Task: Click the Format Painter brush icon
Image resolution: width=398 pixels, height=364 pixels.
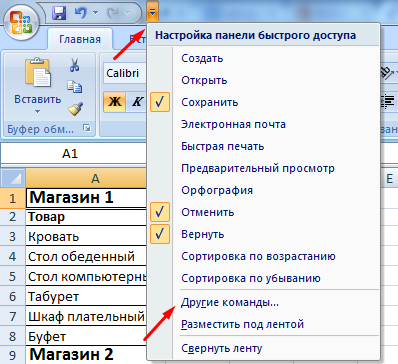Action: [75, 109]
